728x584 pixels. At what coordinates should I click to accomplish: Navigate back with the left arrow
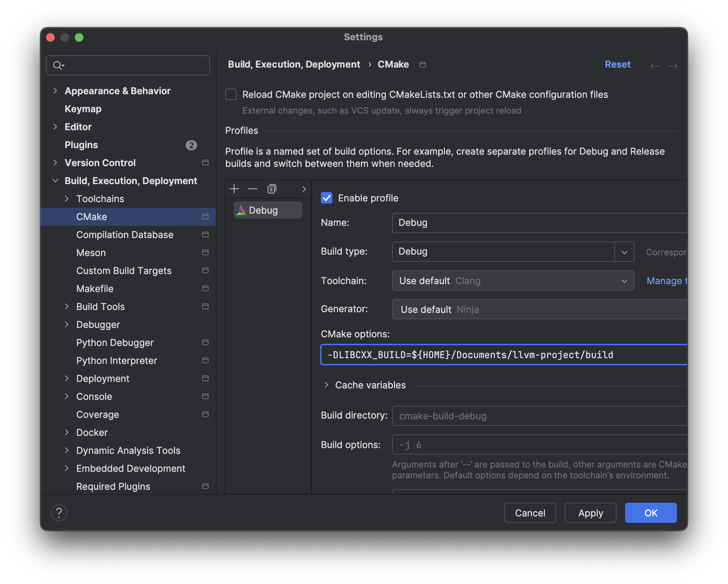(655, 66)
